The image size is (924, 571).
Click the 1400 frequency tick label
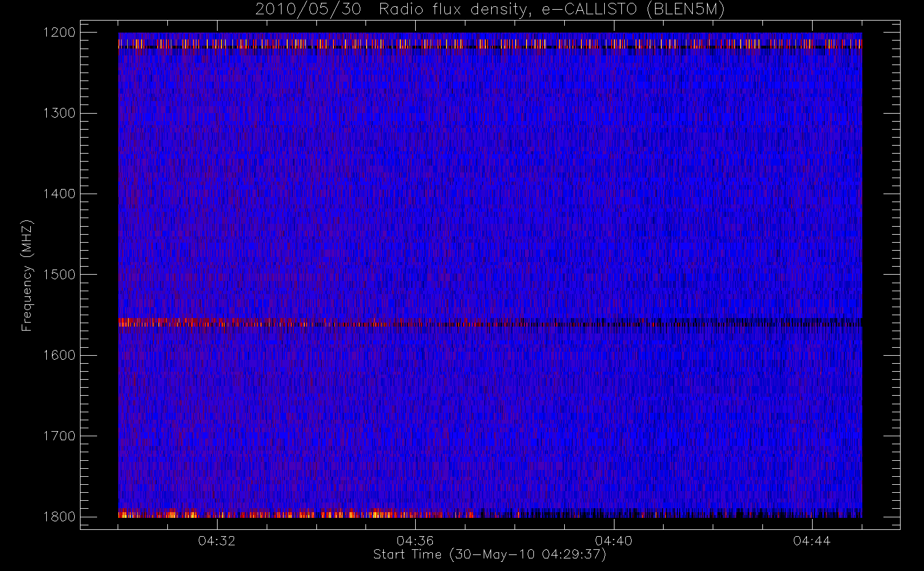click(x=59, y=194)
